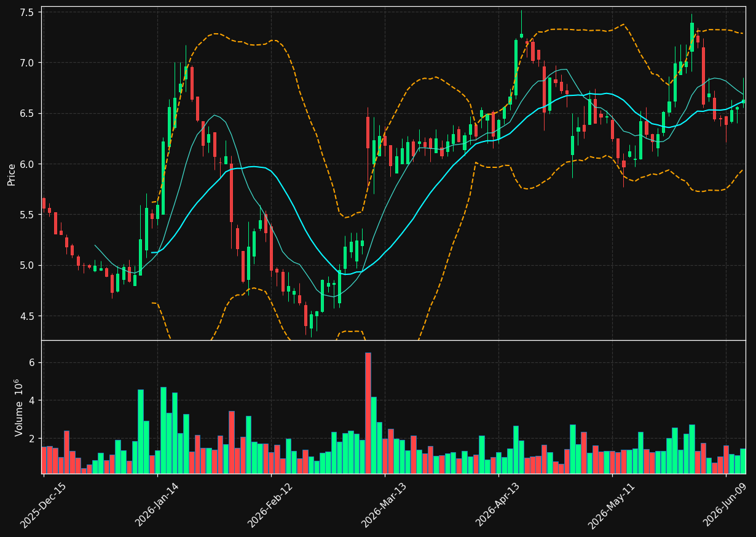Click the 2026-Apr-13 date tick label
The width and height of the screenshot is (756, 537).
(x=498, y=505)
